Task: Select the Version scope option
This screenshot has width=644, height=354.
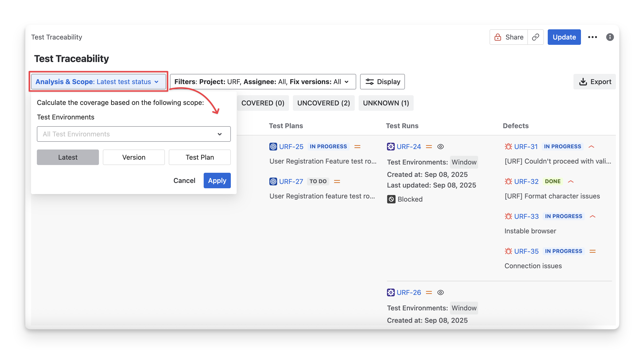Action: click(x=134, y=157)
